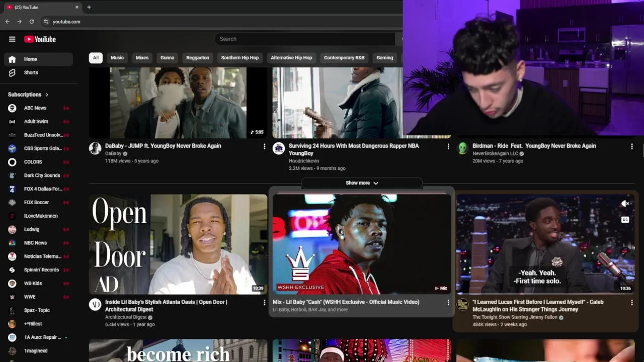Image resolution: width=644 pixels, height=362 pixels.
Task: Open WWE subscription channel
Action: (x=38, y=297)
